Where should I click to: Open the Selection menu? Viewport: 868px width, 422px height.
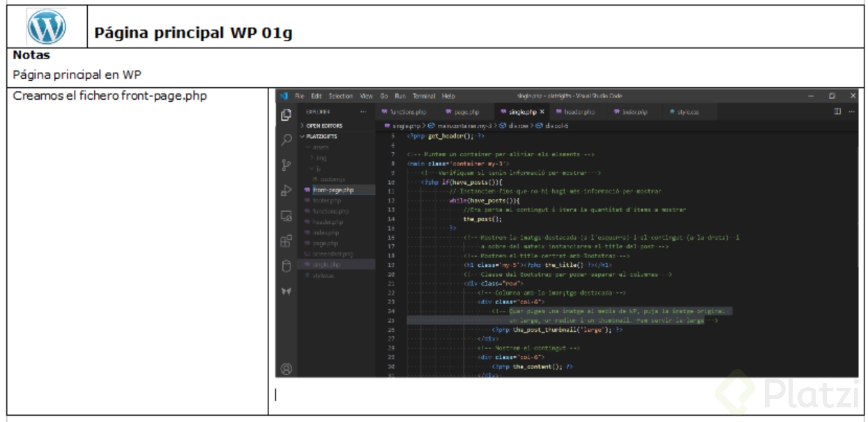click(341, 96)
